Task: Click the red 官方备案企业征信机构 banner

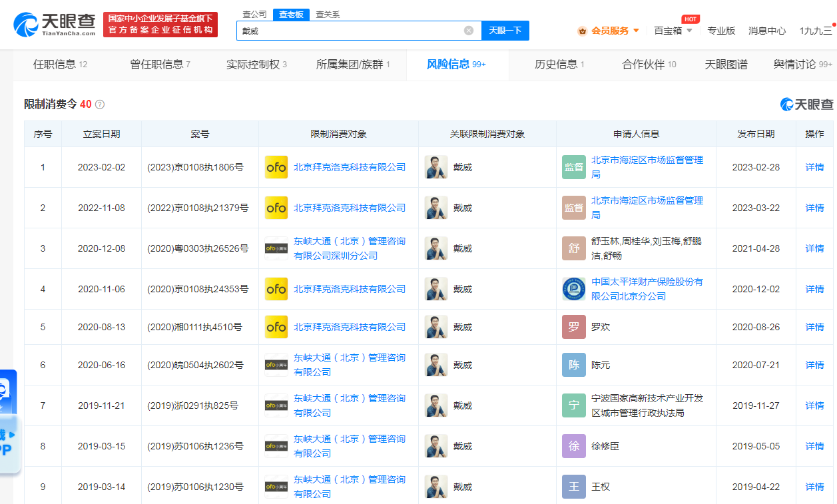Action: point(160,25)
